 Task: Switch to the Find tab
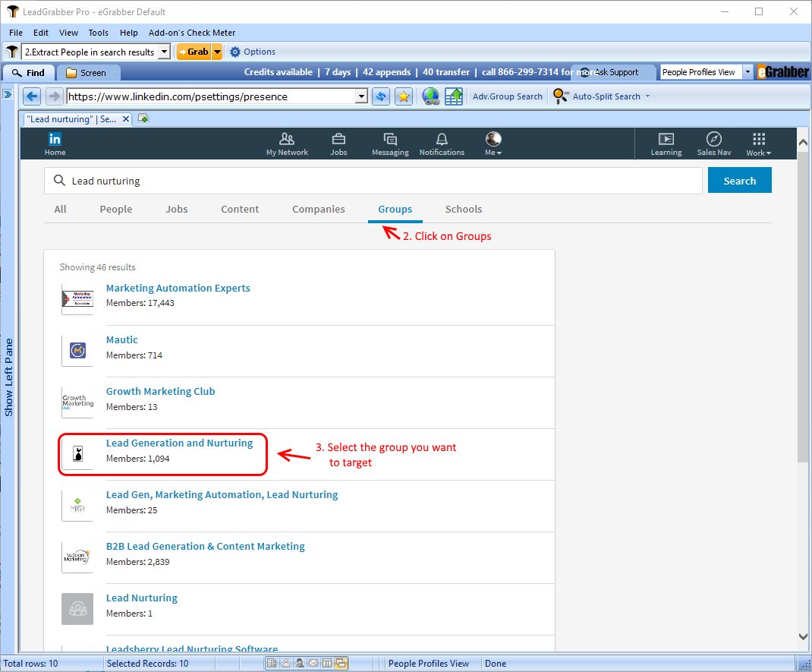[29, 73]
